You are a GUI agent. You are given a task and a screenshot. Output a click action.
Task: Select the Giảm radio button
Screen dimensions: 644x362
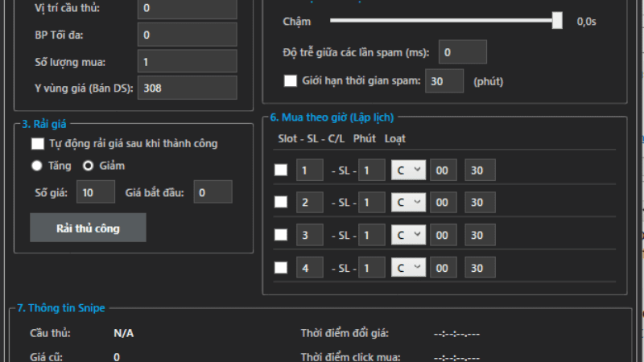(89, 166)
